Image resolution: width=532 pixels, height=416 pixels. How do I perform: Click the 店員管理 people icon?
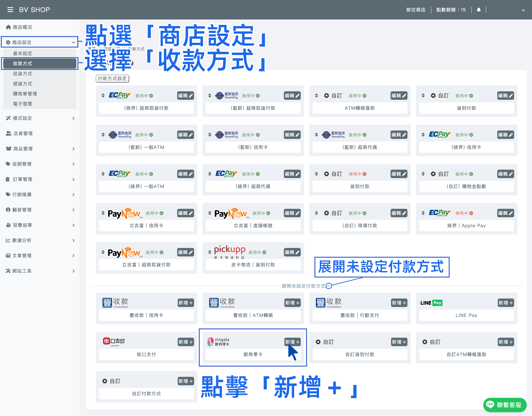point(8,133)
